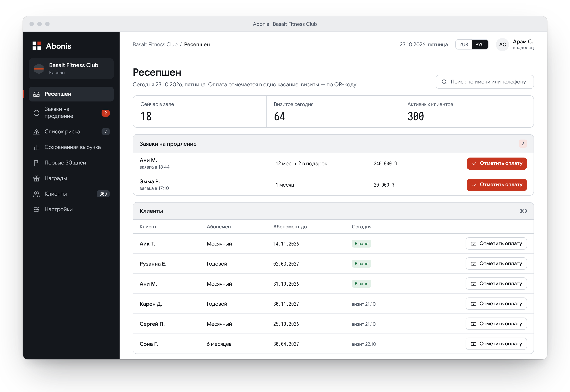Click Отметить оплату for Айк Т.
This screenshot has width=570, height=392.
[x=496, y=243]
